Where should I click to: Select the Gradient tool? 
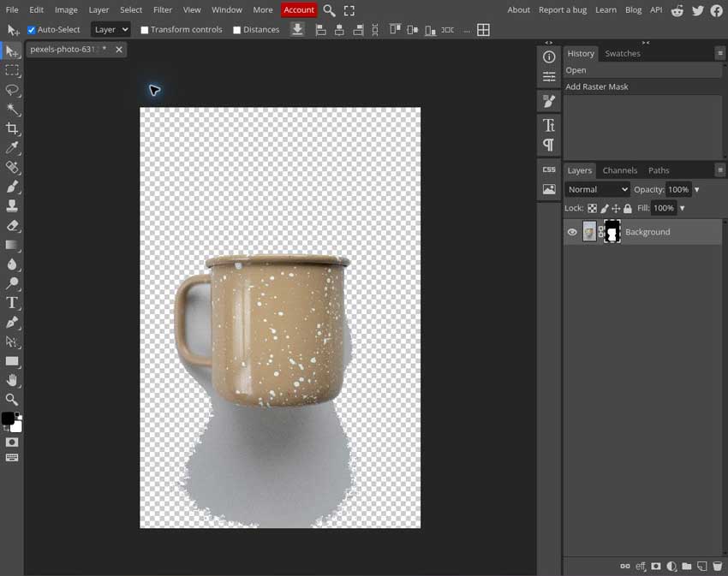point(12,245)
